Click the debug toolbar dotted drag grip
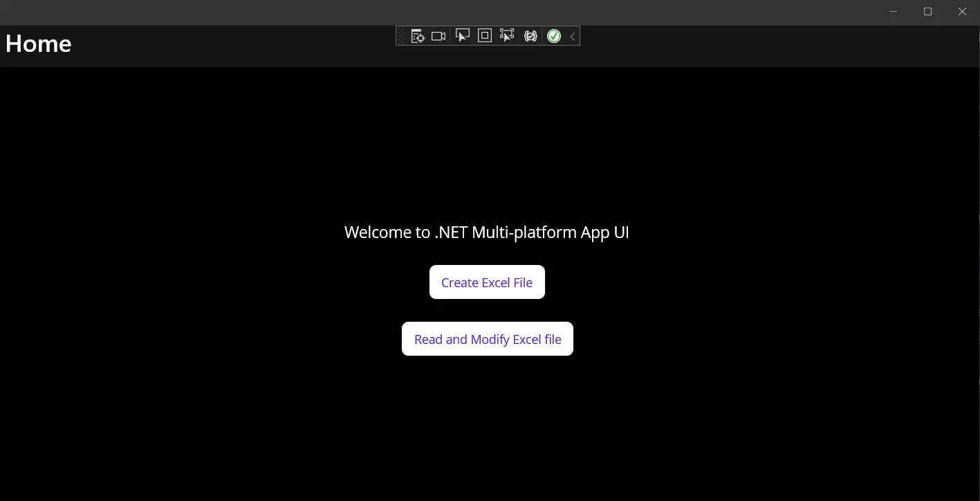The width and height of the screenshot is (980, 501). 401,37
